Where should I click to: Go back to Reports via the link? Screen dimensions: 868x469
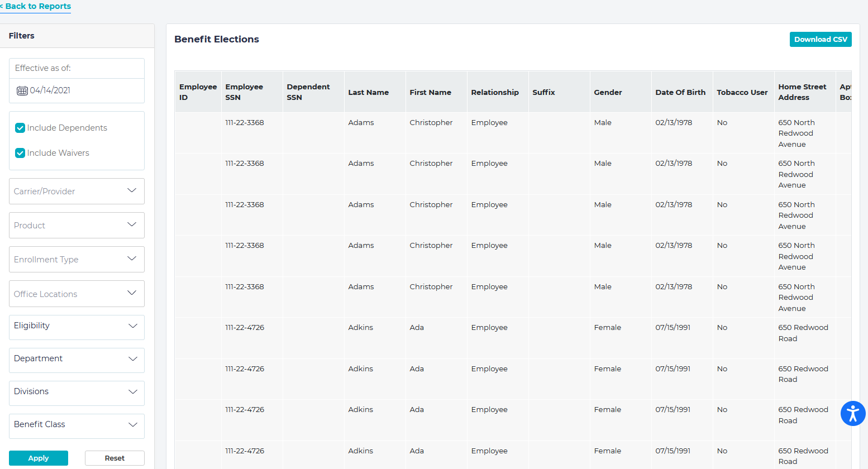(36, 6)
